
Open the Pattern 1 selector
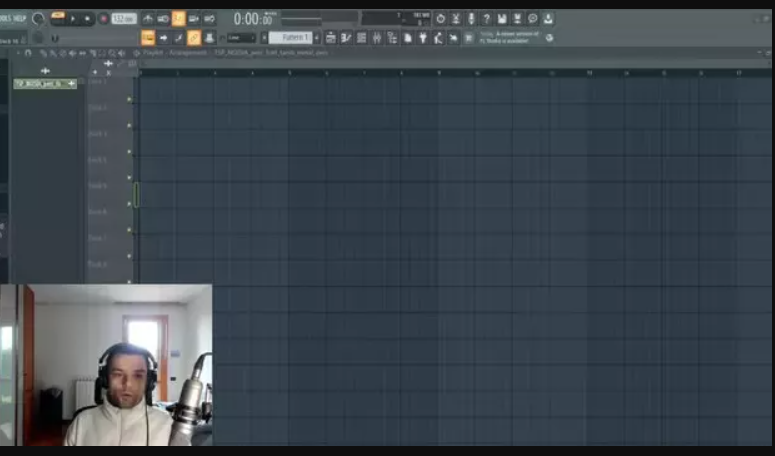tap(291, 38)
